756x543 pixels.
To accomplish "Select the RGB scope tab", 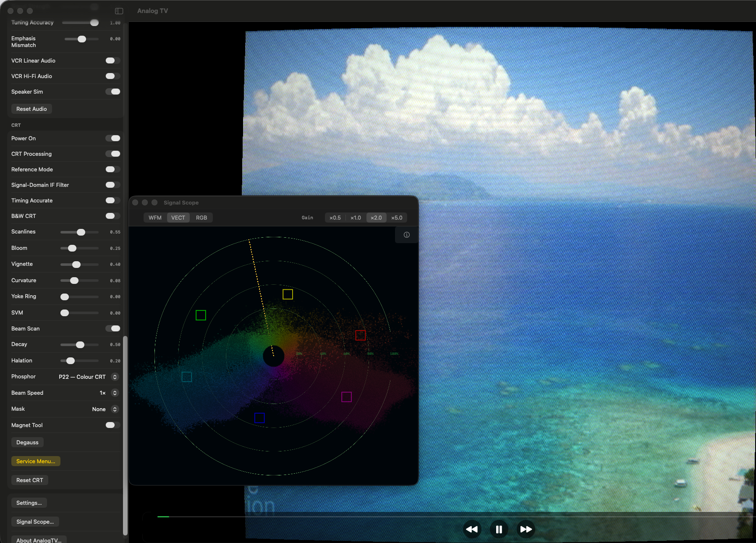I will coord(201,218).
